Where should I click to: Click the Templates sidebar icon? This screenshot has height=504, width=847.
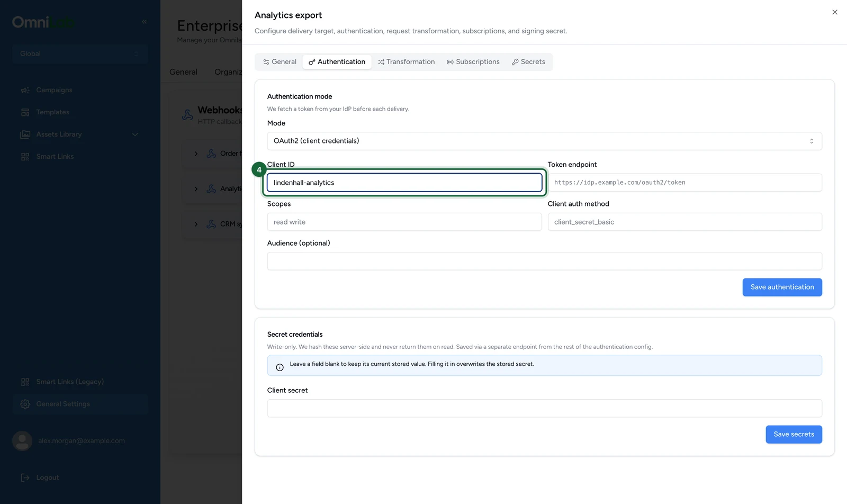click(x=25, y=112)
